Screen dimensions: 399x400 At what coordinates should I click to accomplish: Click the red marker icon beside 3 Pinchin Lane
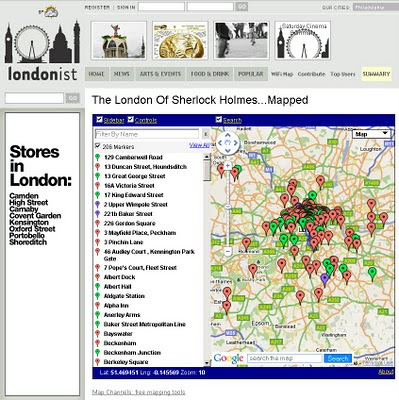[98, 242]
